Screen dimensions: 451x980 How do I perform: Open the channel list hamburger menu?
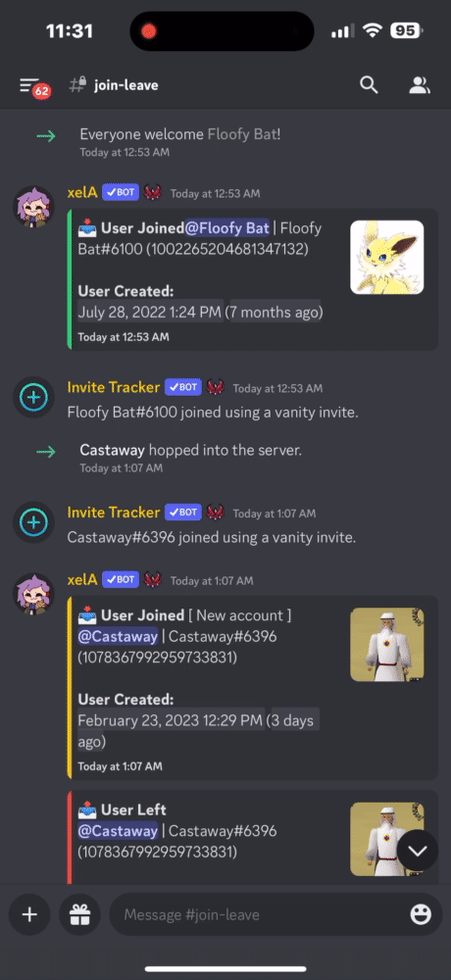point(29,85)
